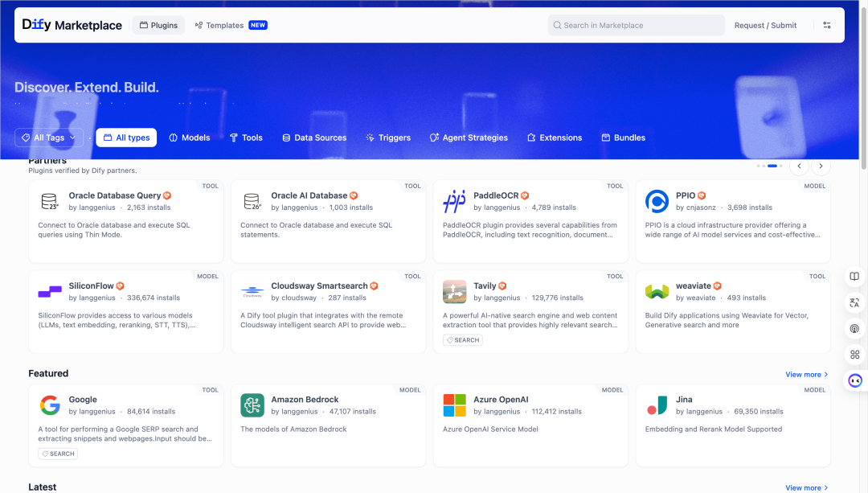868x493 pixels.
Task: Click the verified badge next to PaddleOCR
Action: (x=525, y=195)
